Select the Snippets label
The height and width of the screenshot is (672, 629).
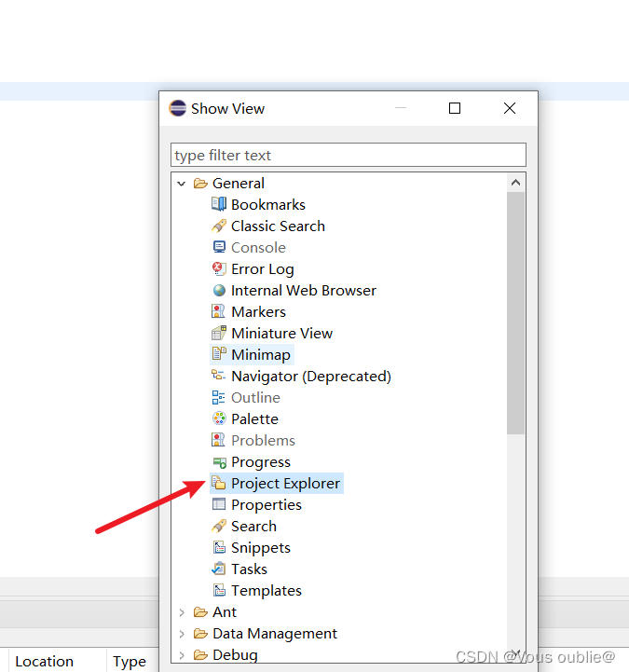tap(261, 548)
